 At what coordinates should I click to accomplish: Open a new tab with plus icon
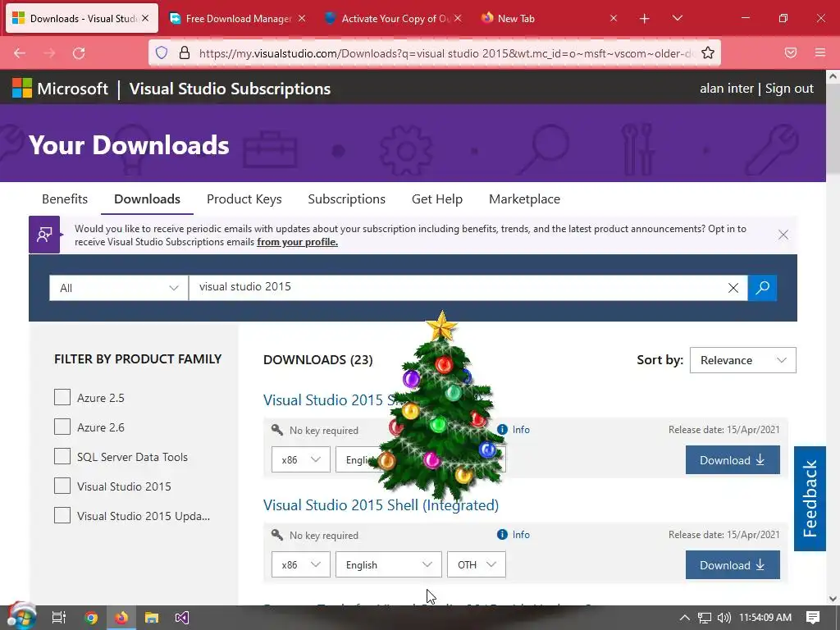(645, 19)
